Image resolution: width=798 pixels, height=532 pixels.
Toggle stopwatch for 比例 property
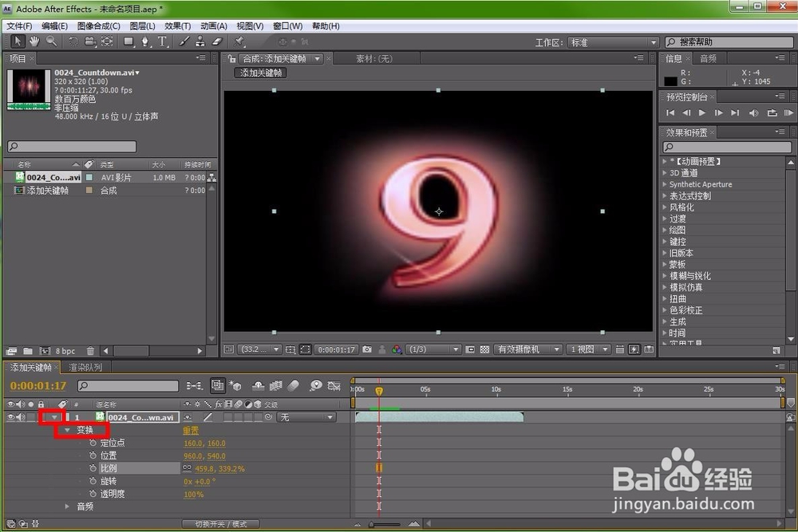point(93,468)
